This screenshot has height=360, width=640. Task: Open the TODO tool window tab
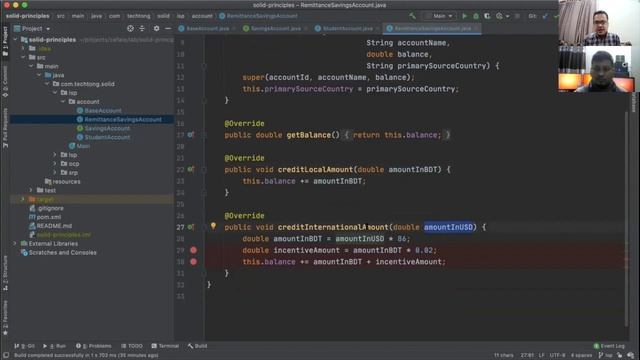point(132,346)
